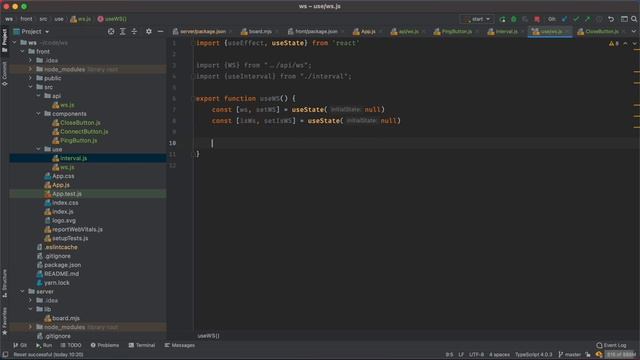This screenshot has width=640, height=360.
Task: Click the Git commit checkmark icon
Action: coord(576,19)
